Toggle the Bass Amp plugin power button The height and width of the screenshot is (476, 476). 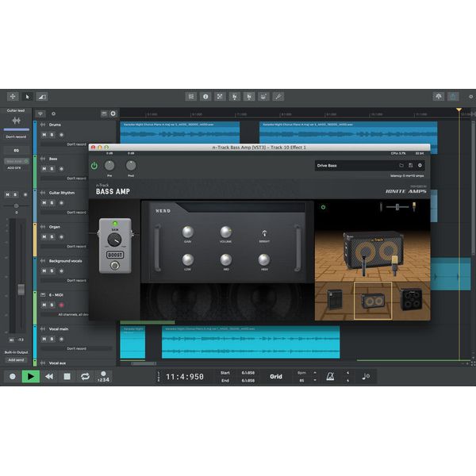pyautogui.click(x=94, y=166)
